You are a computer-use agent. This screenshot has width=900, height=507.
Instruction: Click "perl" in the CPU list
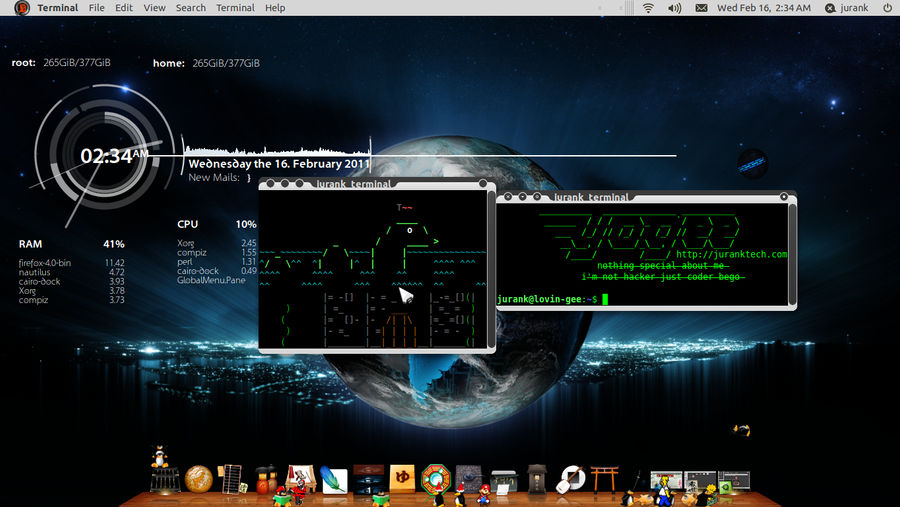pyautogui.click(x=184, y=262)
